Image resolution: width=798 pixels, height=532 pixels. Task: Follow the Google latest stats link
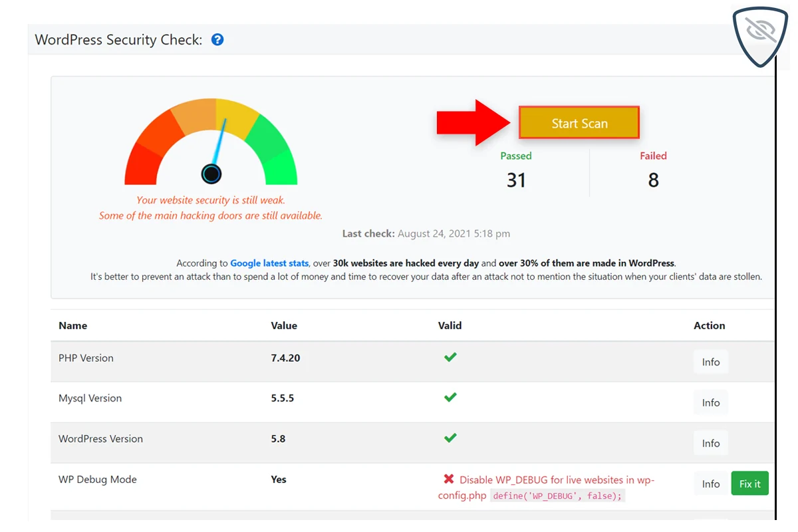click(269, 263)
